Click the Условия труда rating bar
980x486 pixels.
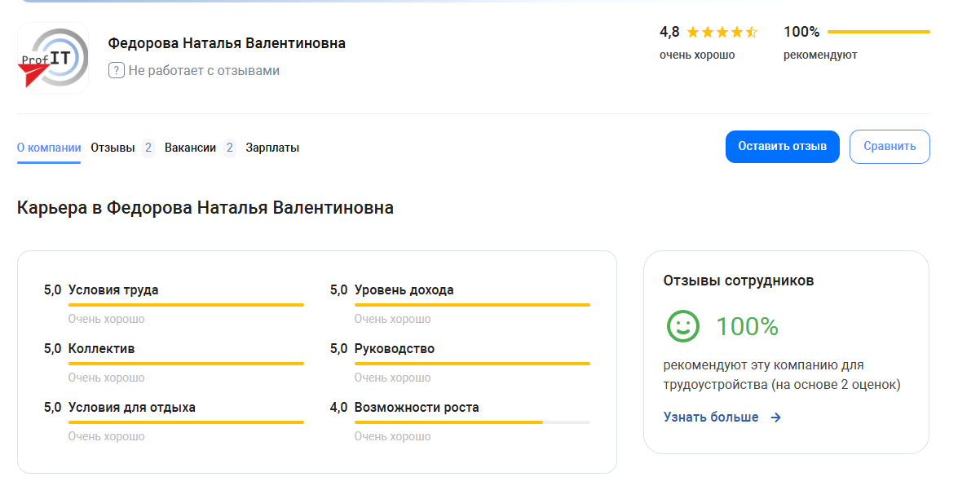[x=186, y=305]
